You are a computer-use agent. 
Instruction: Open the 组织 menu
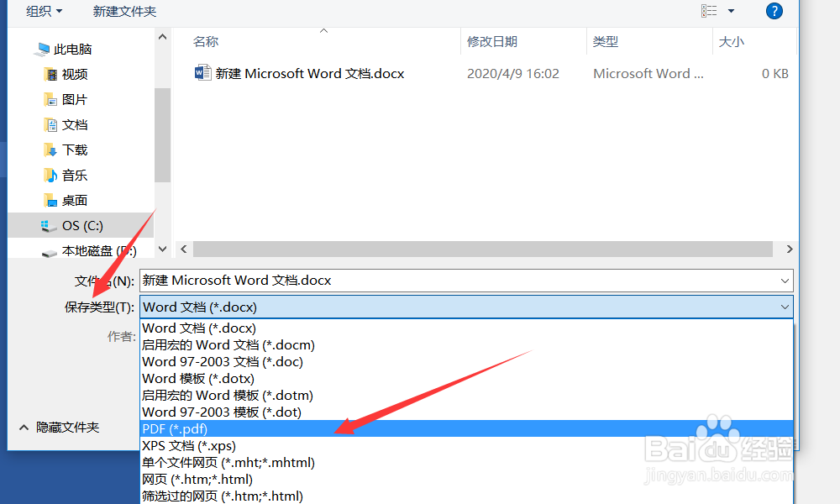tap(44, 11)
